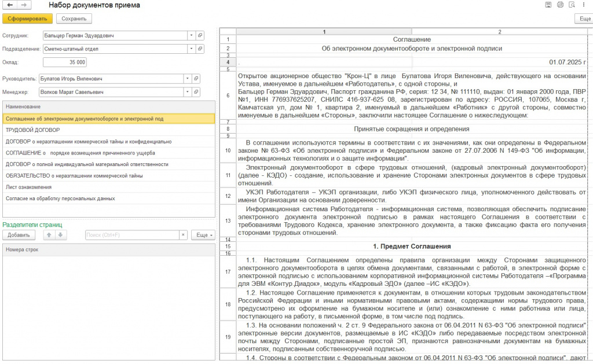Image resolution: width=593 pixels, height=364 pixels.
Task: Click the save diskette icon at top right
Action: click(548, 5)
